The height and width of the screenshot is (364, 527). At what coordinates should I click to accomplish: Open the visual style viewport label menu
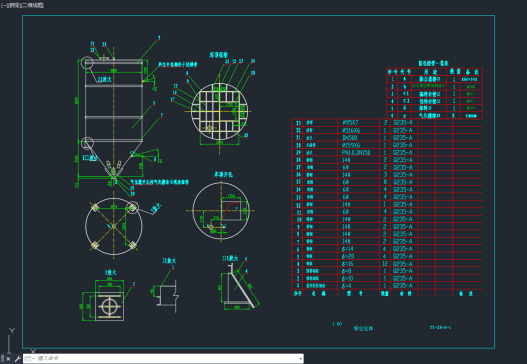(33, 5)
